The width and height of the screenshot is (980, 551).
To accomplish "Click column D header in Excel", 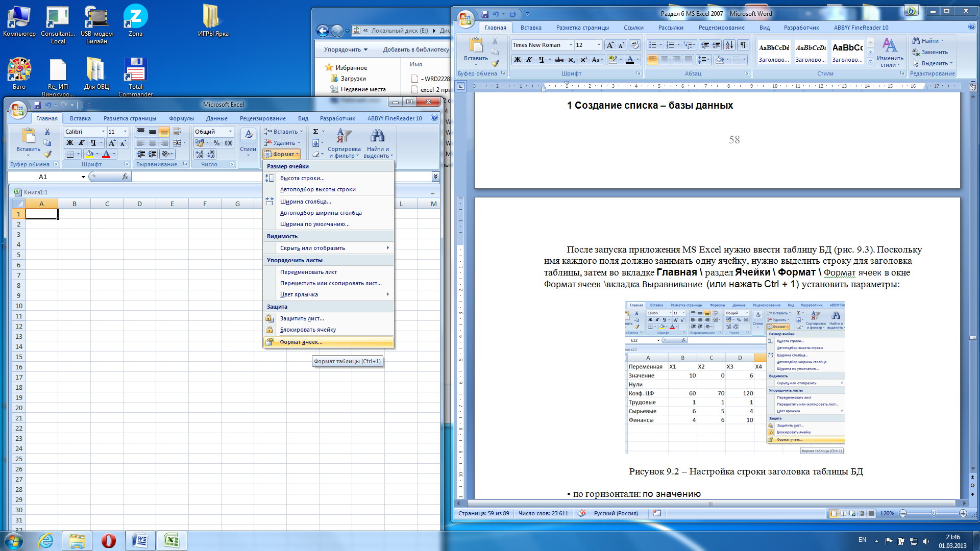I will [139, 204].
